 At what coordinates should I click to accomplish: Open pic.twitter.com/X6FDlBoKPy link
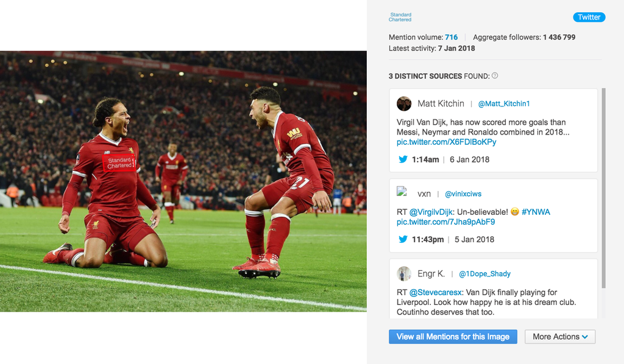pos(447,142)
